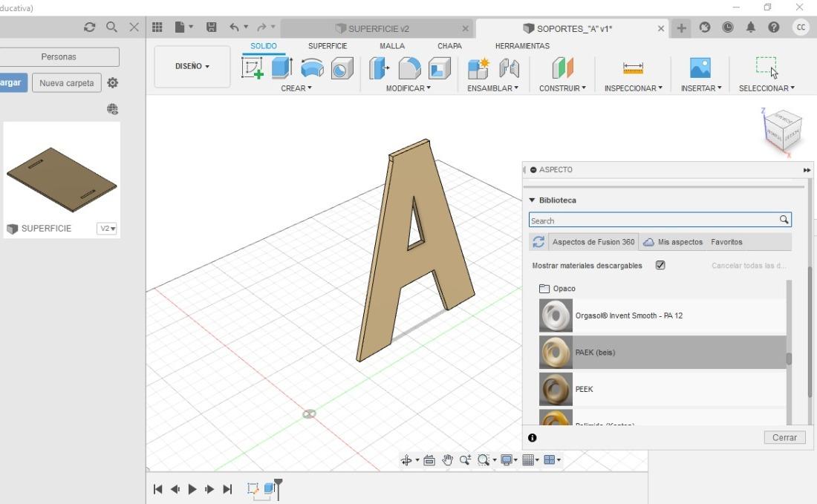Activate the window selection tool icon

(x=766, y=67)
